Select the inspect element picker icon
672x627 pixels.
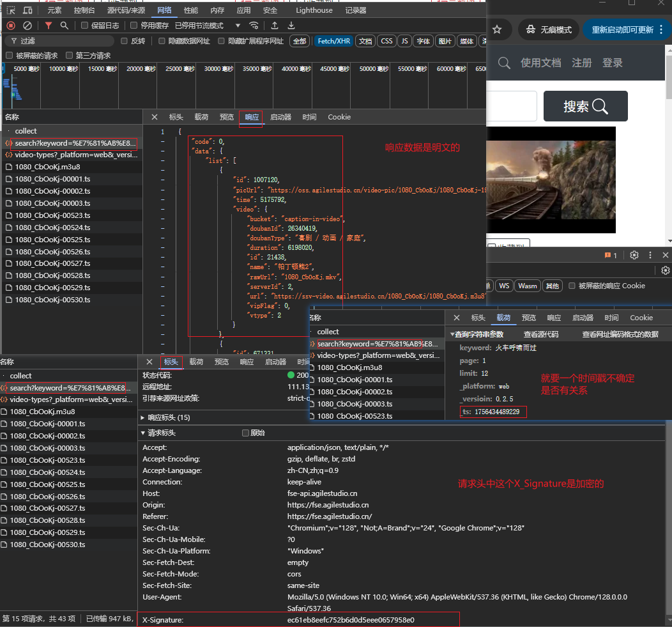11,10
